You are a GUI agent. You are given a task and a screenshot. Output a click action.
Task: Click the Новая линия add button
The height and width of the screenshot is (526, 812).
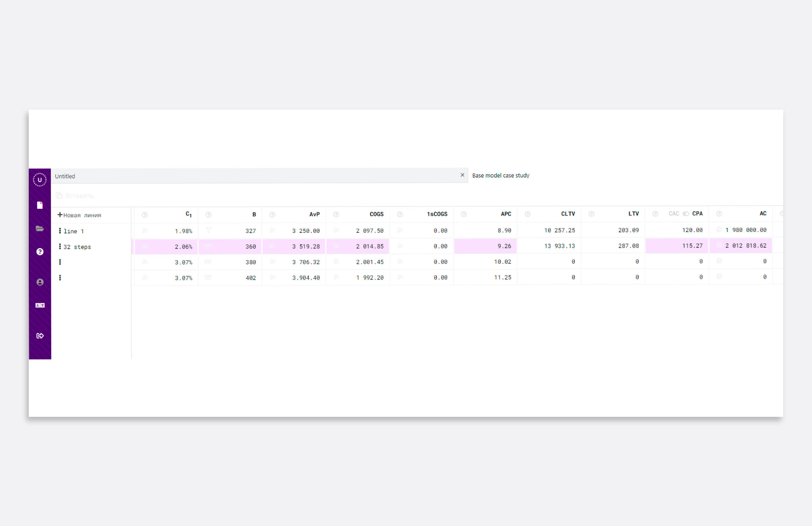(x=80, y=215)
